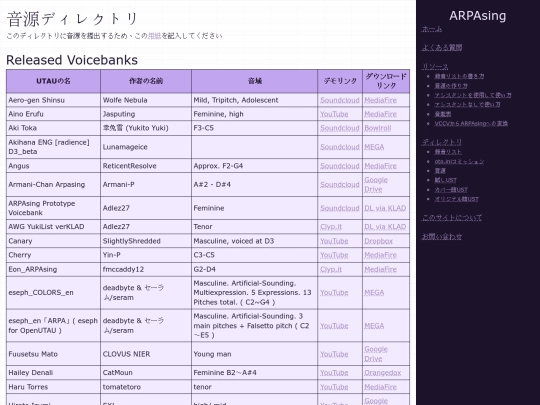Open MediaFire download for Eon_ARPAsing
The width and height of the screenshot is (540, 405).
point(380,269)
